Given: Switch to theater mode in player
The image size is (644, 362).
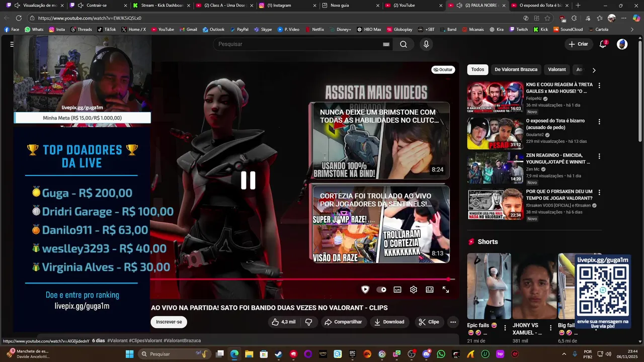Looking at the screenshot, I should pyautogui.click(x=430, y=290).
